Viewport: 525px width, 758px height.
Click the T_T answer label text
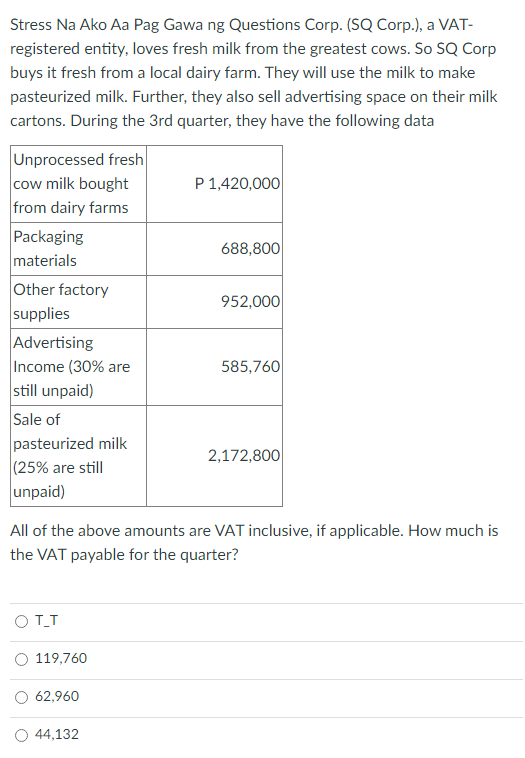(x=46, y=620)
